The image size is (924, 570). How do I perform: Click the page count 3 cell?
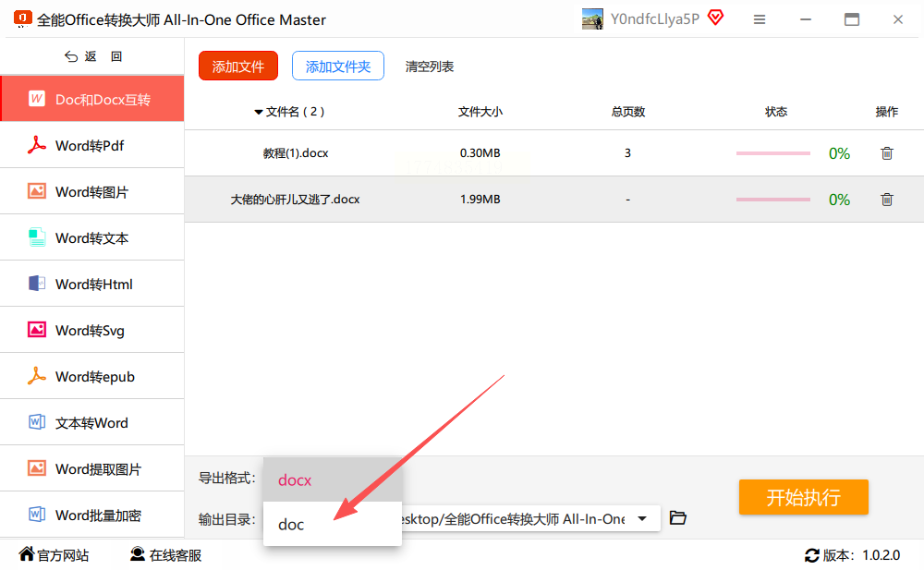[x=627, y=153]
